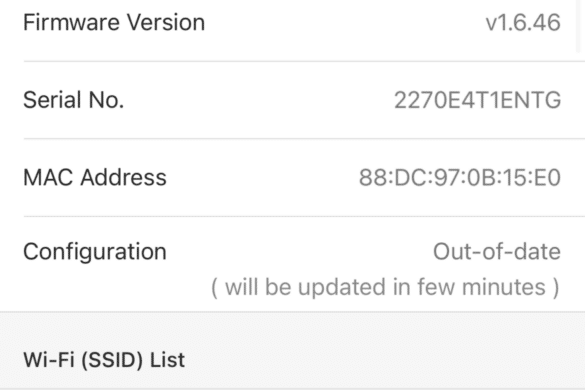Viewport: 585px width, 390px height.
Task: Tap the MAC value 88:DC:97:0B:15:E0
Action: tap(460, 177)
